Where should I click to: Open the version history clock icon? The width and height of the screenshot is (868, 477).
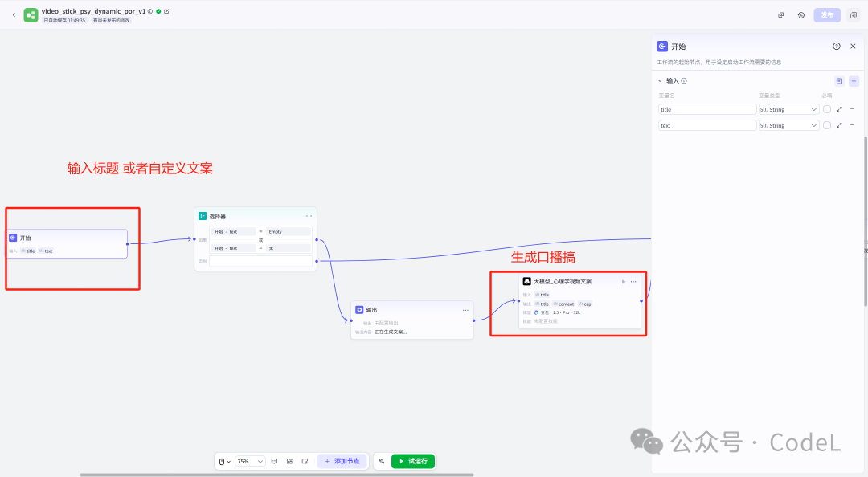[x=801, y=15]
